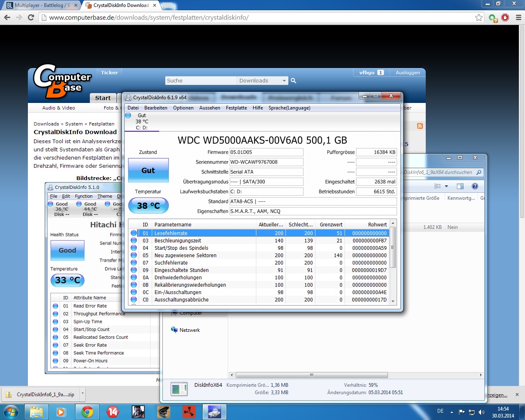Click CrystalDiskInfo taskbar icon
525x420 pixels.
tap(214, 411)
